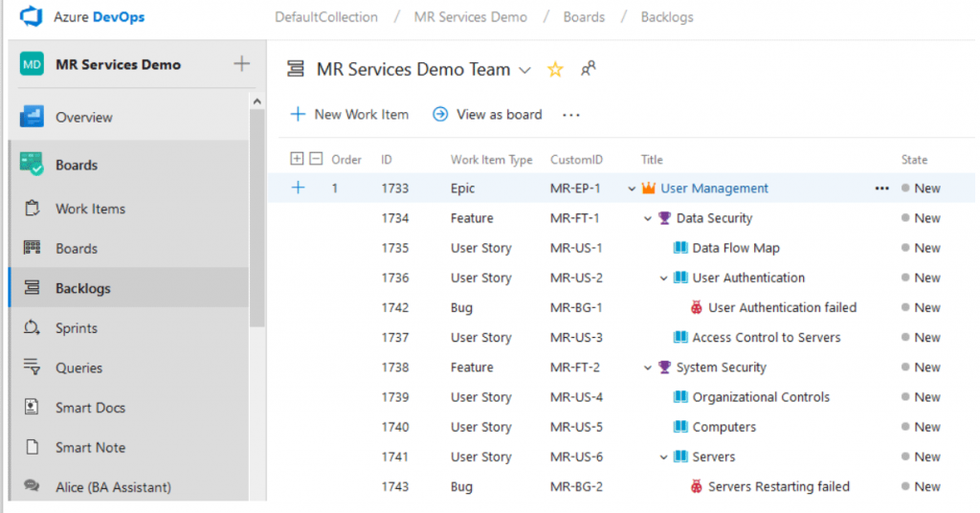This screenshot has height=513, width=980.
Task: Click Servers Restarting failed bug icon
Action: pyautogui.click(x=697, y=486)
